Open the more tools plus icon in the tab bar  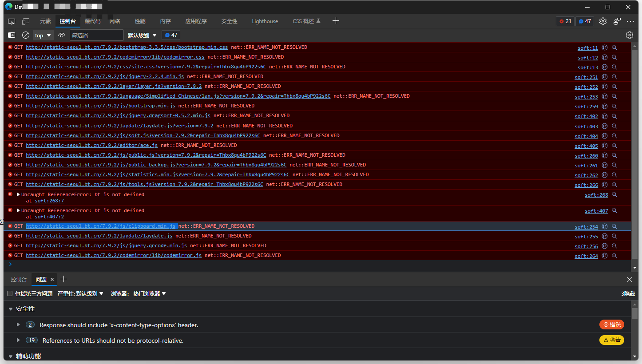pyautogui.click(x=336, y=21)
